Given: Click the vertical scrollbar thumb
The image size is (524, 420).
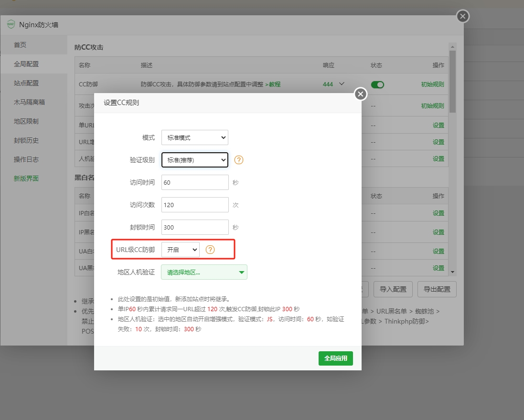Looking at the screenshot, I should tap(452, 82).
